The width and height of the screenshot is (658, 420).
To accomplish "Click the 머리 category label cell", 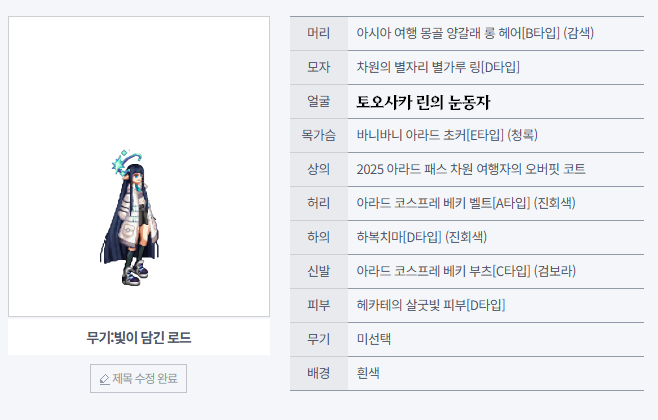I will [x=319, y=34].
